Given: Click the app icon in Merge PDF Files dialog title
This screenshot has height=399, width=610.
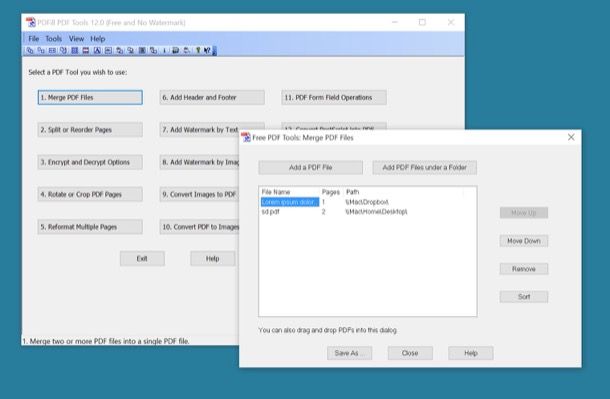Looking at the screenshot, I should [x=245, y=137].
